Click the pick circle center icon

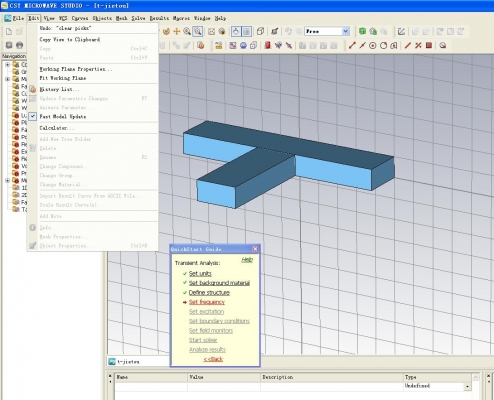(373, 46)
